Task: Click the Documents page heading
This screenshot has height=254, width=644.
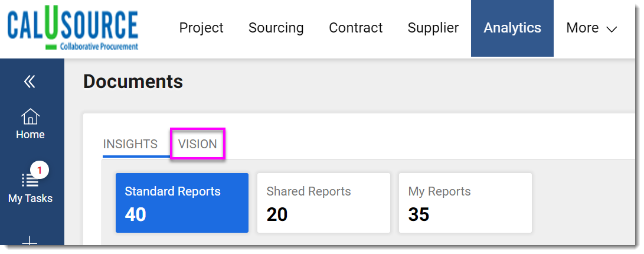Action: pyautogui.click(x=133, y=82)
